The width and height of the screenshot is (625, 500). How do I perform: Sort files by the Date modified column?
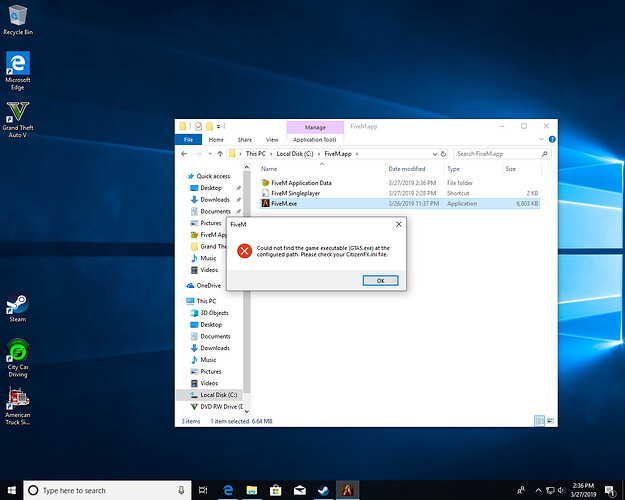(407, 169)
